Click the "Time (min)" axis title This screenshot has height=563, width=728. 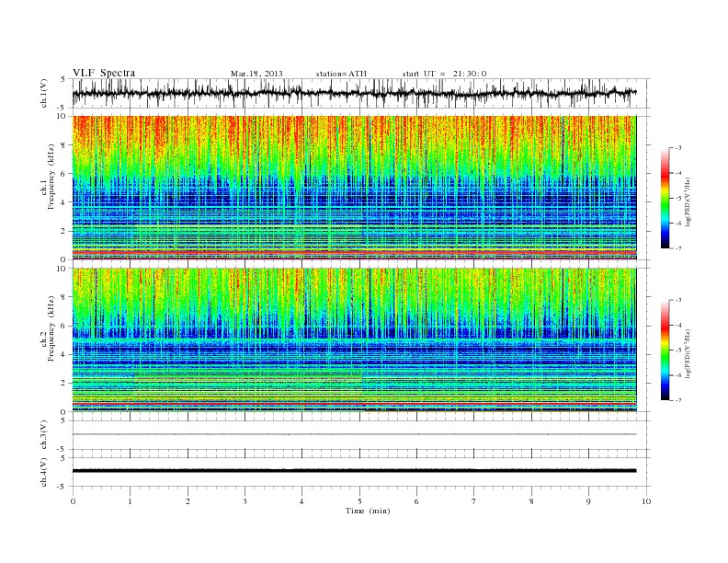368,511
